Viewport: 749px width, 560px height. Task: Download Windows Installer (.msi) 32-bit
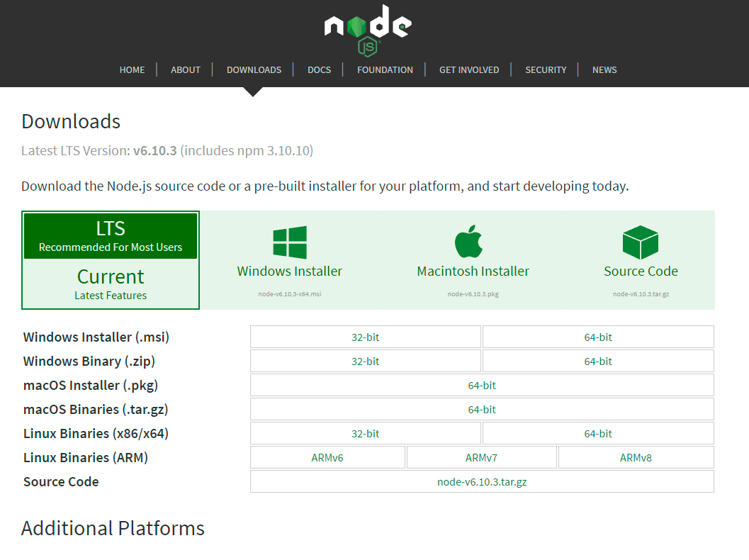[366, 337]
